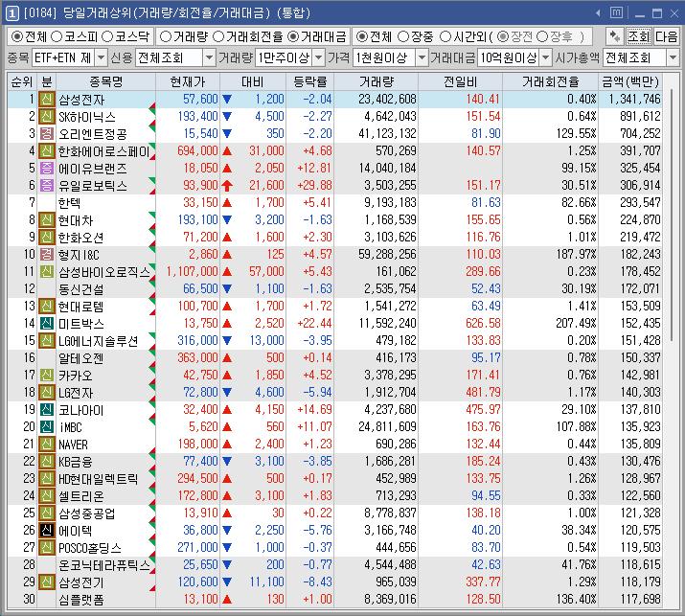The width and height of the screenshot is (685, 616).
Task: Sort by the 거래량 column header
Action: 377,82
